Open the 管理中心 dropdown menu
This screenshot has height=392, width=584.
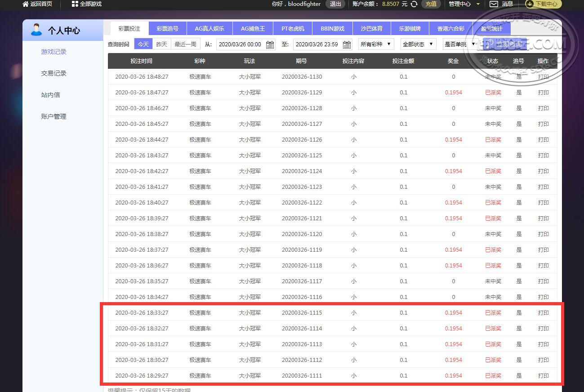(x=464, y=4)
